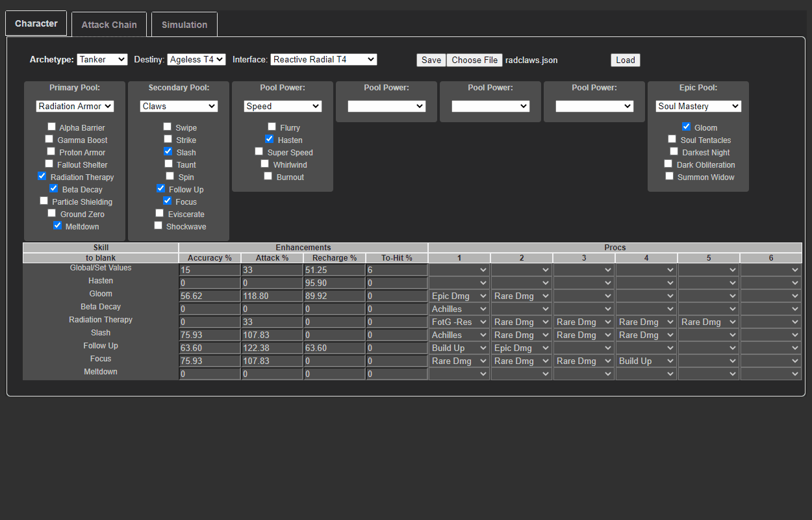Viewport: 812px width, 520px height.
Task: Uncheck the Meltdown power
Action: coord(58,226)
